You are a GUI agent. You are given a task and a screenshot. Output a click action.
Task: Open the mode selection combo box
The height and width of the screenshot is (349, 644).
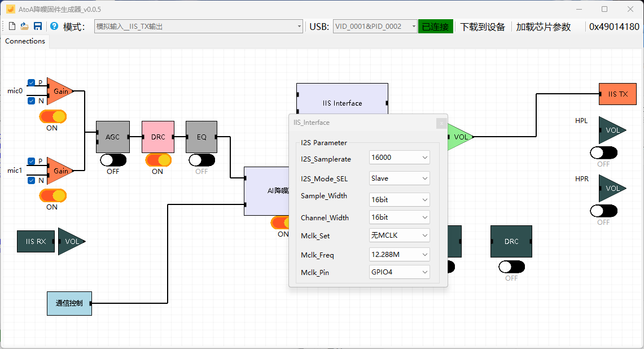tap(199, 27)
